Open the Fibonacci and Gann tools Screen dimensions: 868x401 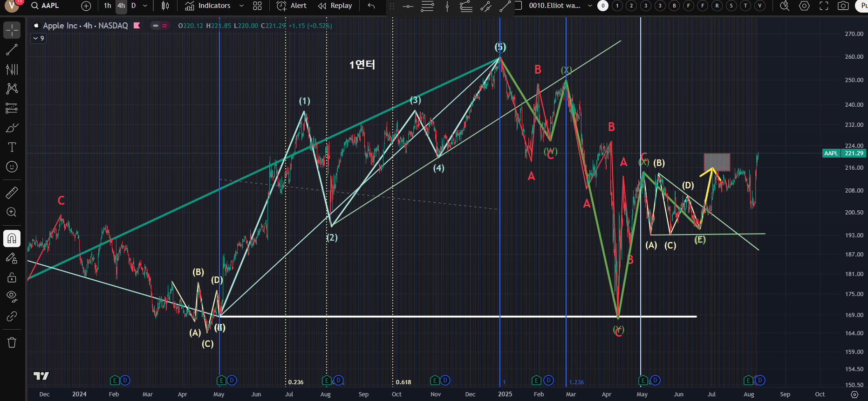[12, 69]
